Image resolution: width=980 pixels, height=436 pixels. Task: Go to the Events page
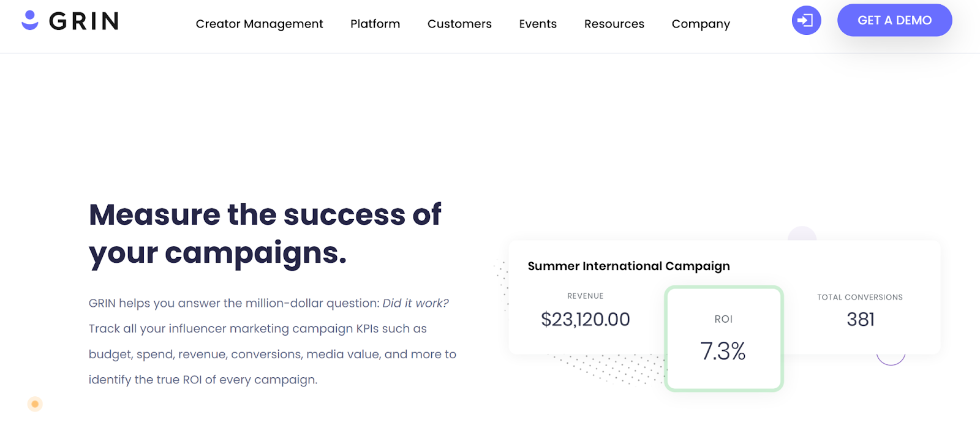(538, 24)
